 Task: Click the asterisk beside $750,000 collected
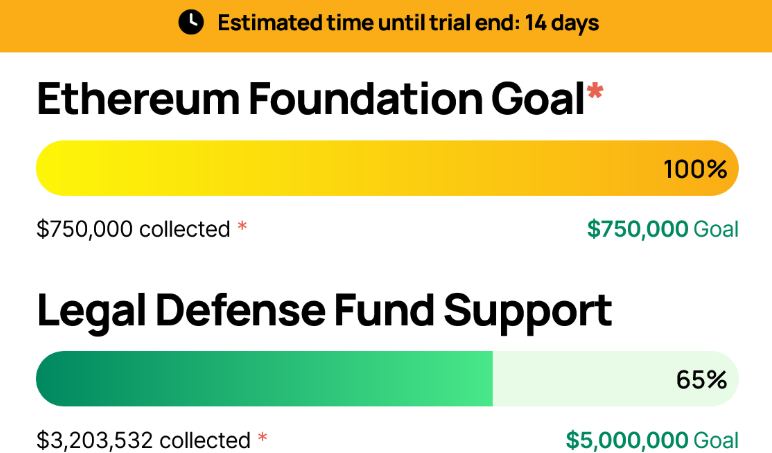point(242,227)
